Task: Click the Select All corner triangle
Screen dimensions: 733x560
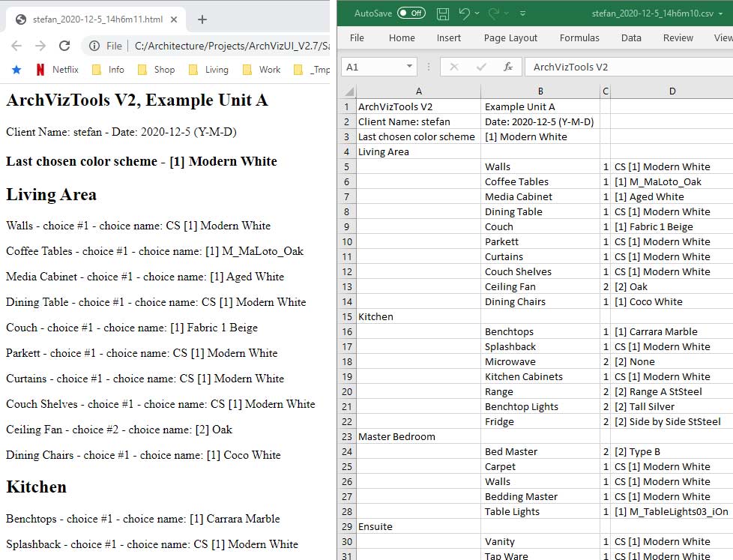Action: tap(349, 91)
